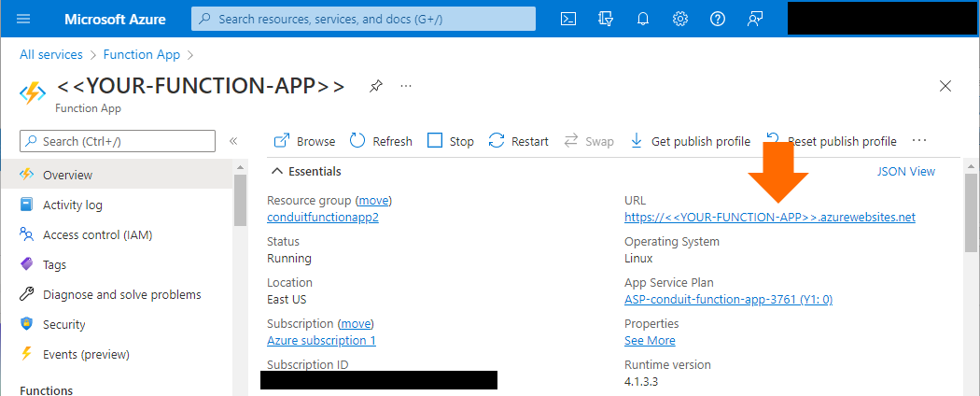Click the sidebar scroll up arrow

240,166
